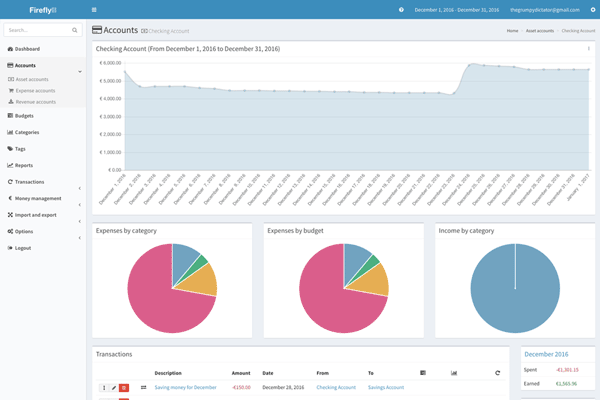Open Budgets from the sidebar
Viewport: 600px width, 400px height.
24,115
